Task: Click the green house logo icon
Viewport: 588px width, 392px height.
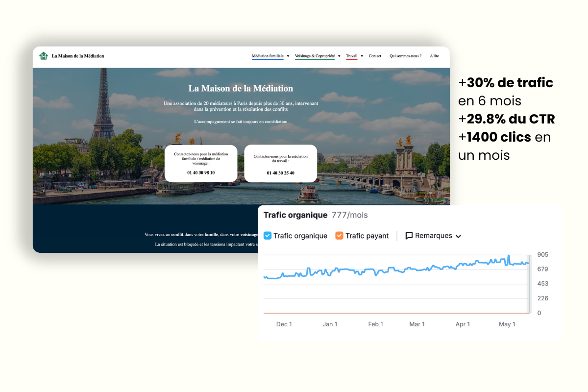Action: click(44, 56)
